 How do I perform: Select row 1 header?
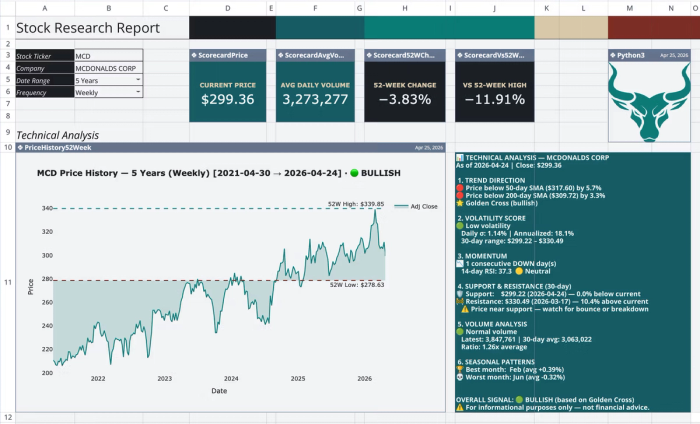pyautogui.click(x=8, y=28)
